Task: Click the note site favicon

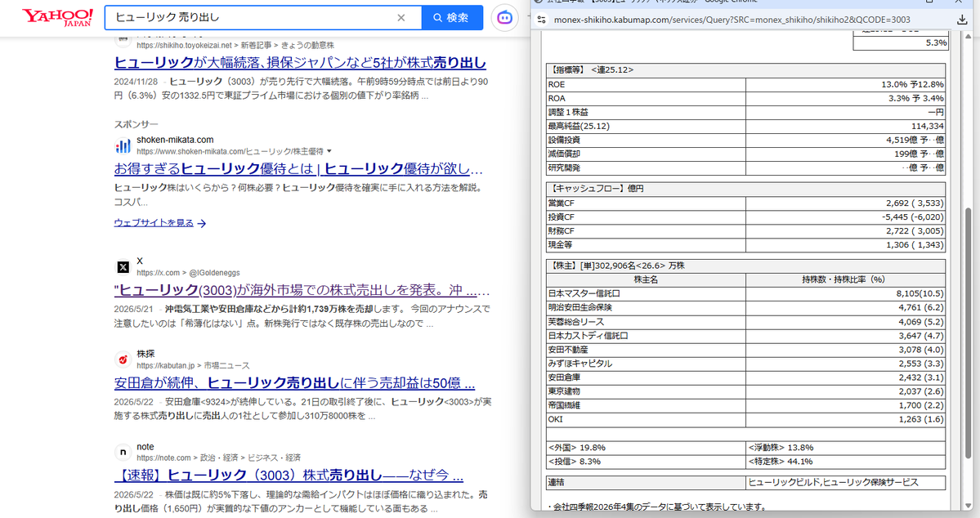Action: coord(123,452)
